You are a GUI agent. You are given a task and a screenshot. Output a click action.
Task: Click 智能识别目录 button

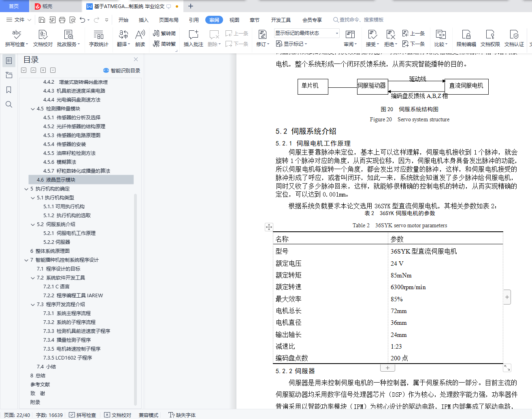121,70
